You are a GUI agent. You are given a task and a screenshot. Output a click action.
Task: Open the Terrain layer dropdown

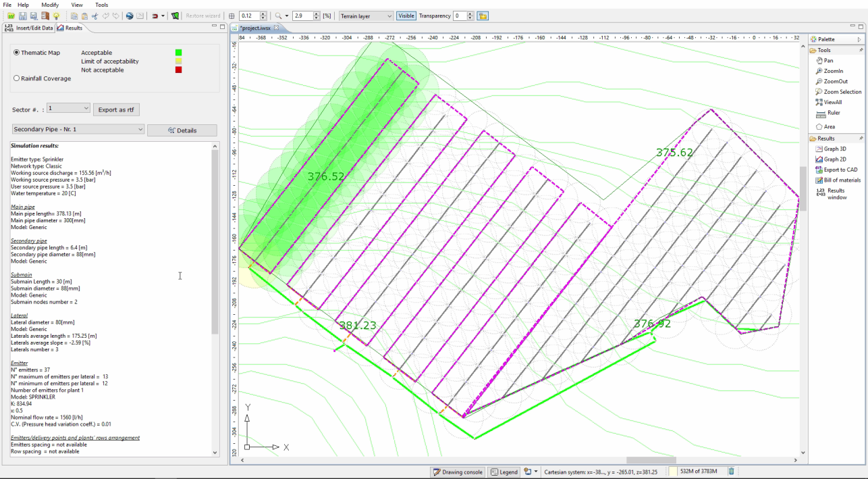point(365,16)
